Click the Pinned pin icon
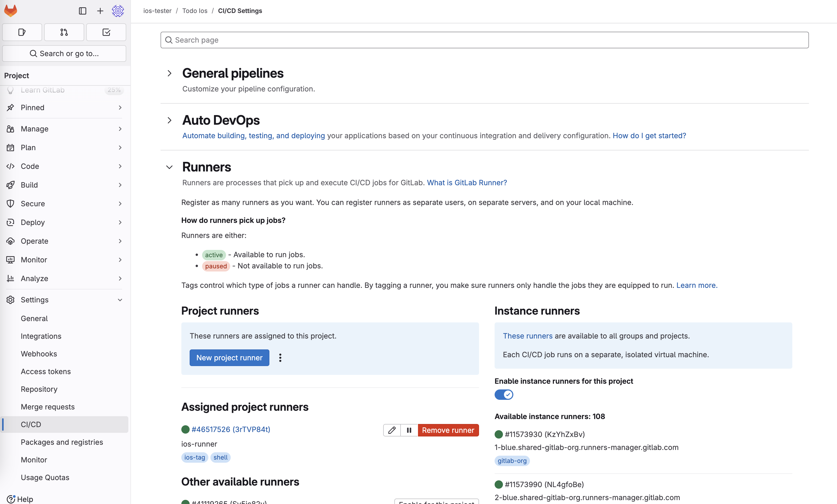Screen dimensions: 837x504 tap(11, 107)
